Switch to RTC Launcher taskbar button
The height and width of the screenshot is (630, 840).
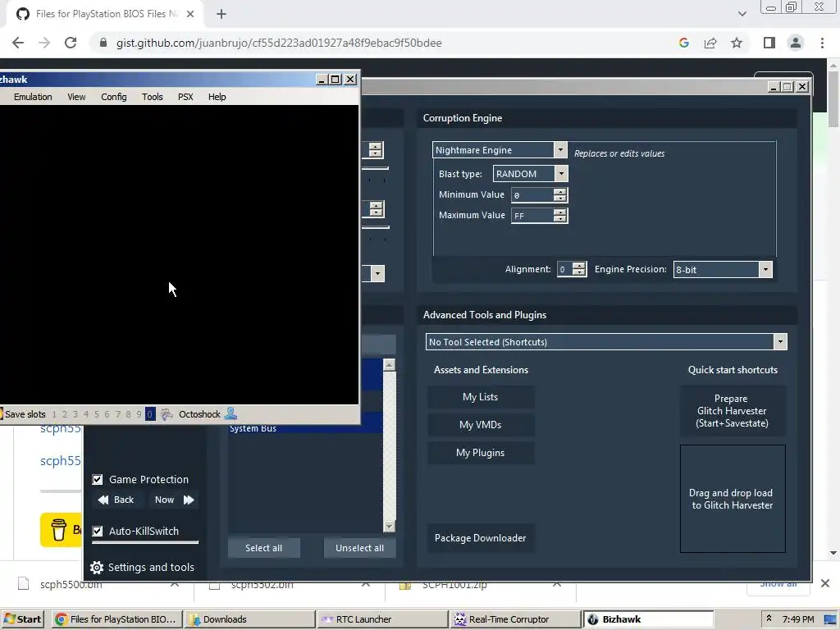point(382,619)
